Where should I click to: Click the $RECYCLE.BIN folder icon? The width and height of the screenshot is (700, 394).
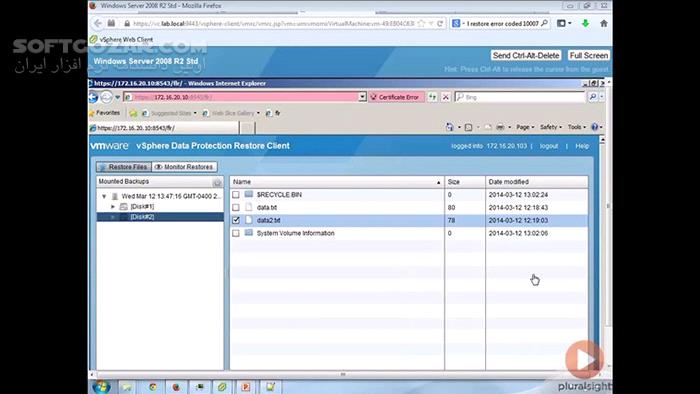point(249,195)
